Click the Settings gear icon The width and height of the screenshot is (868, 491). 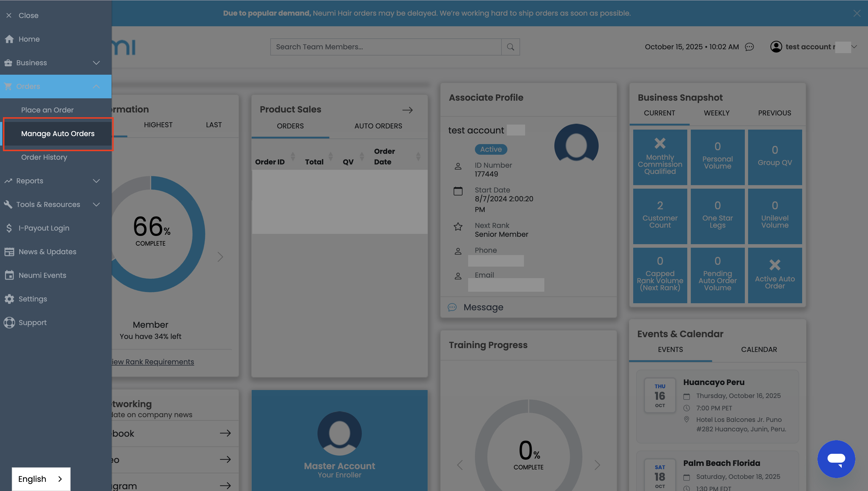click(x=9, y=299)
